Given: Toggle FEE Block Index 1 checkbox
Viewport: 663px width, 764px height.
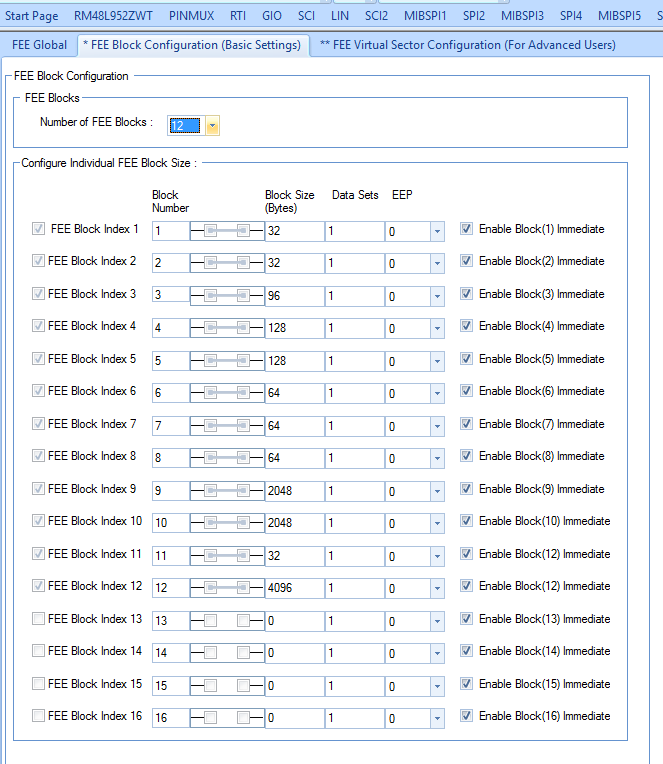Looking at the screenshot, I should click(x=38, y=229).
